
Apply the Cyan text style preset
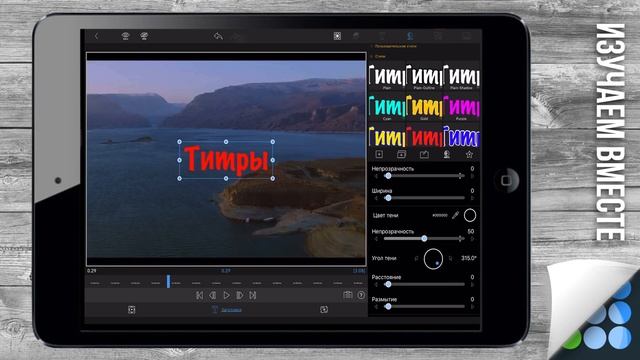[x=387, y=107]
